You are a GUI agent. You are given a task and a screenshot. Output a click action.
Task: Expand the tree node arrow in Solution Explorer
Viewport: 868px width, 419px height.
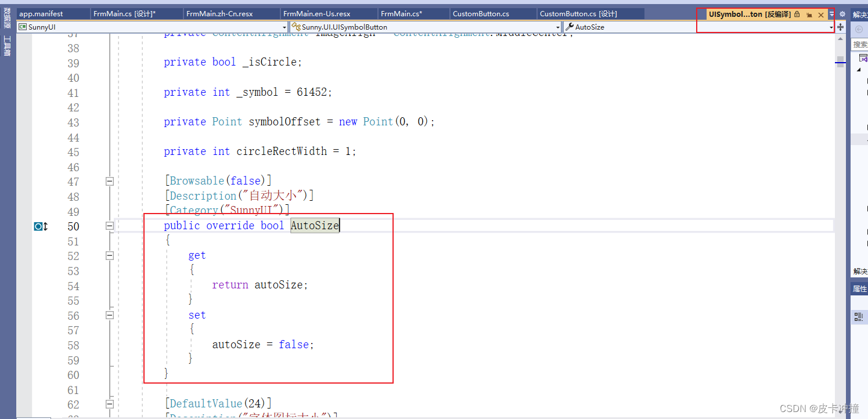click(859, 70)
